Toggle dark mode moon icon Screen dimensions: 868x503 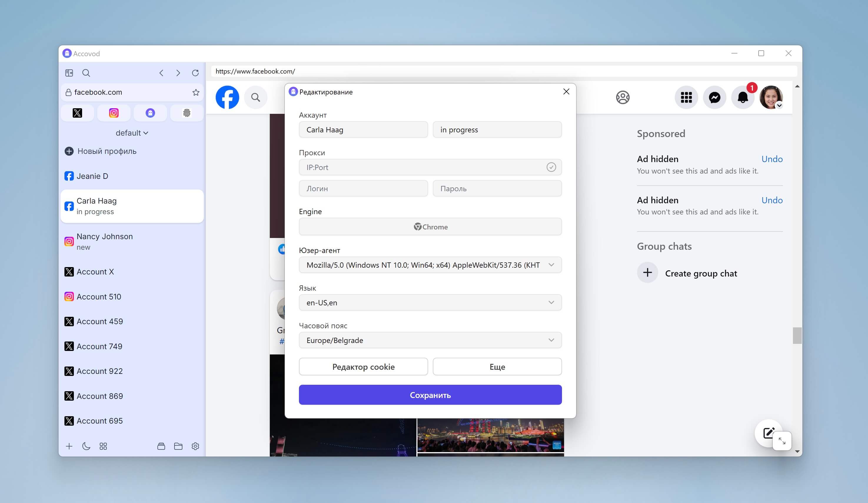coord(86,446)
